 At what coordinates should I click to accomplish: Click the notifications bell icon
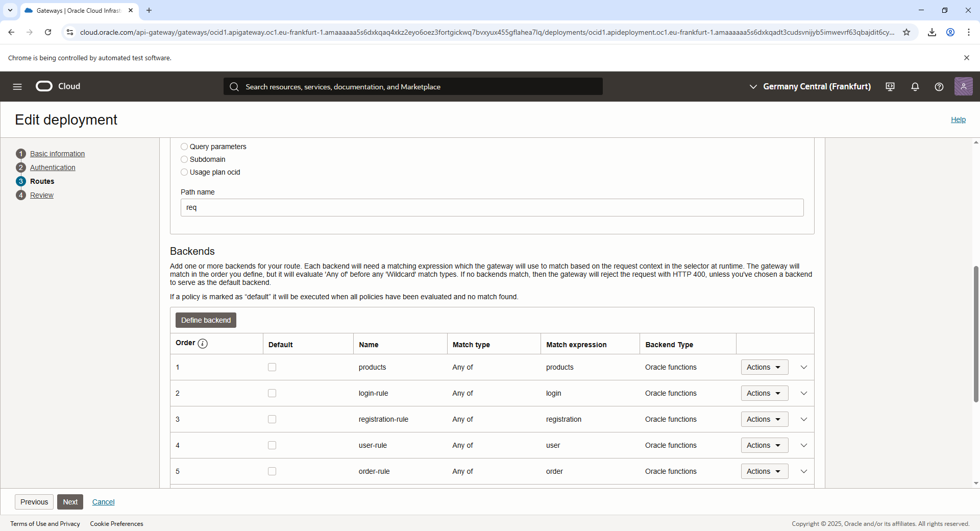click(x=915, y=87)
